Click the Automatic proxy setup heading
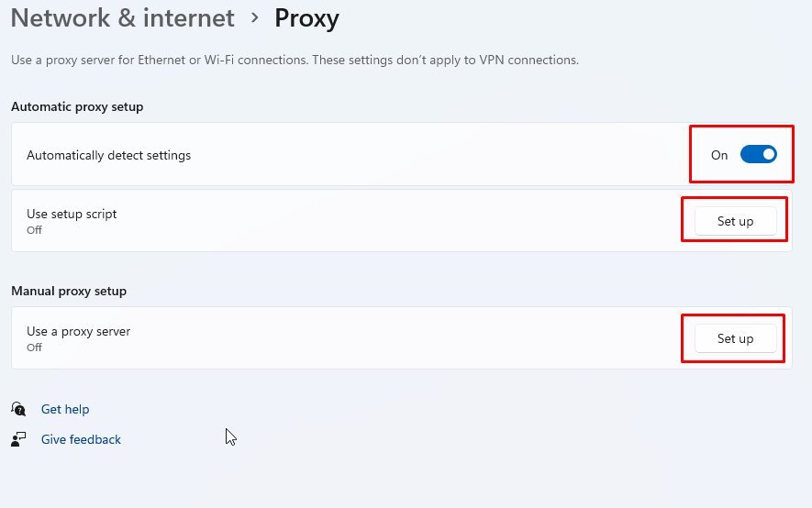This screenshot has width=812, height=508. (x=77, y=106)
